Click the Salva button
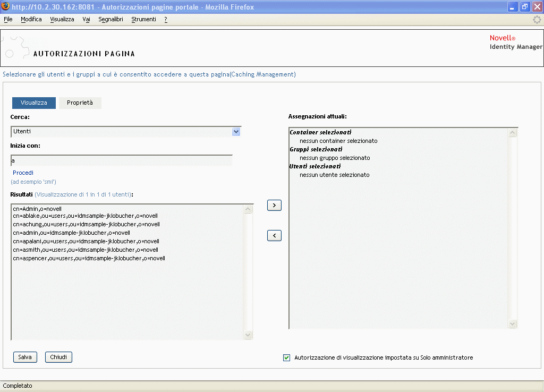The height and width of the screenshot is (392, 544). click(25, 357)
